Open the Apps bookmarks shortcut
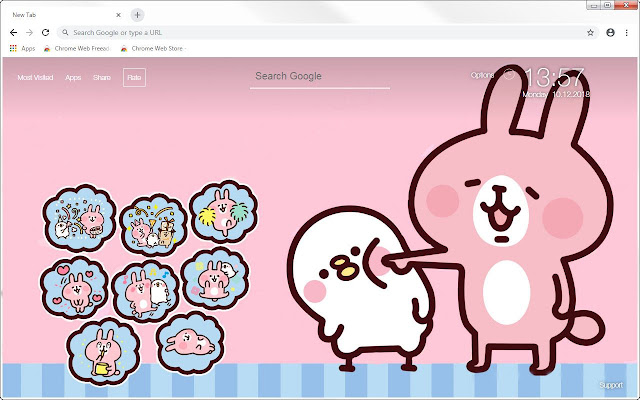This screenshot has height=400, width=640. (x=22, y=49)
